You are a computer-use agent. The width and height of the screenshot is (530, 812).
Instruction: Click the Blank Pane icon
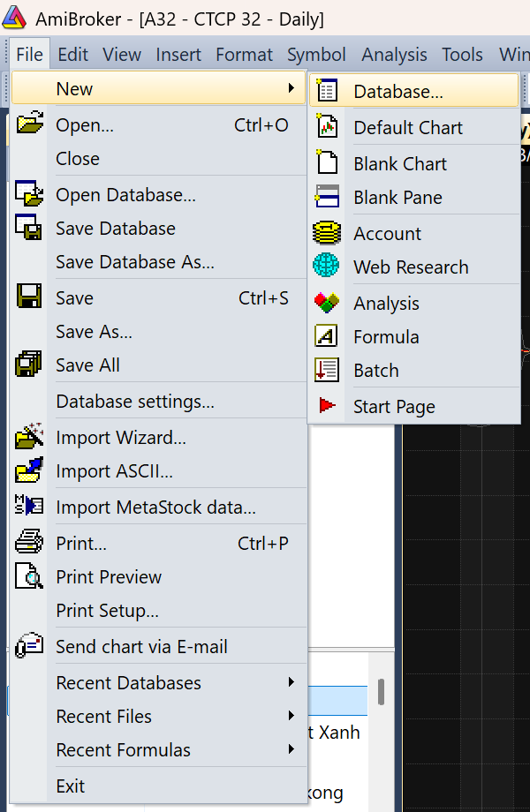pos(327,197)
